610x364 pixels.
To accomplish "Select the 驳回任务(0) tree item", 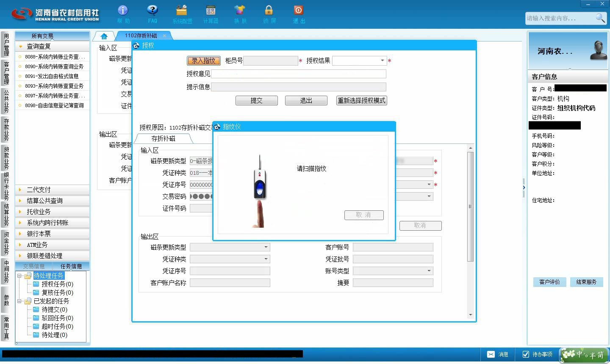I will point(57,318).
